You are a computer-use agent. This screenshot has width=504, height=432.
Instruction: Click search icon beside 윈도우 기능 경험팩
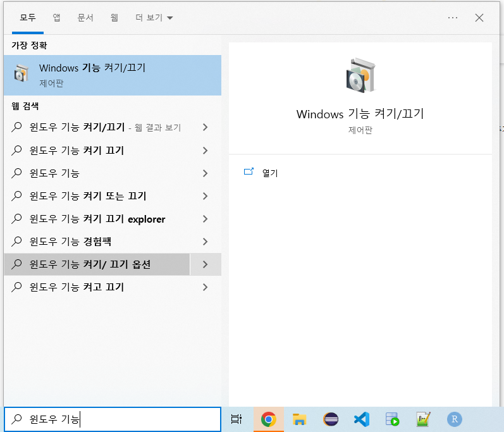click(16, 242)
